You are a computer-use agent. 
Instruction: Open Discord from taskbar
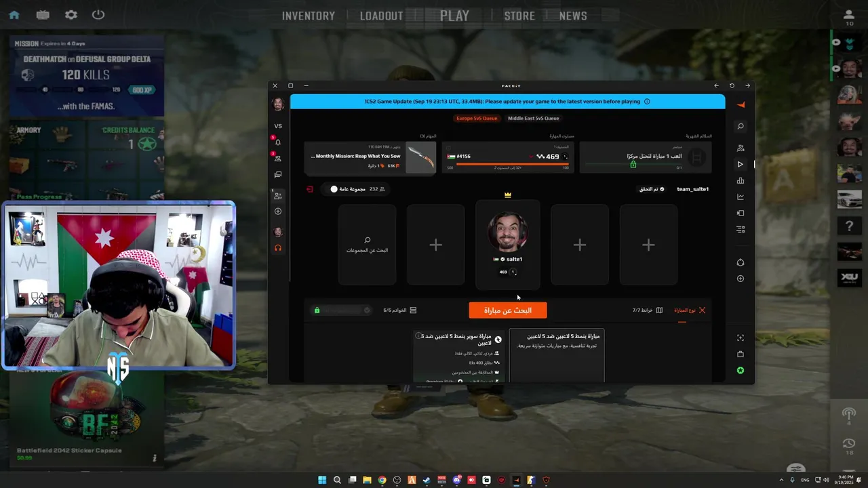[x=456, y=480]
